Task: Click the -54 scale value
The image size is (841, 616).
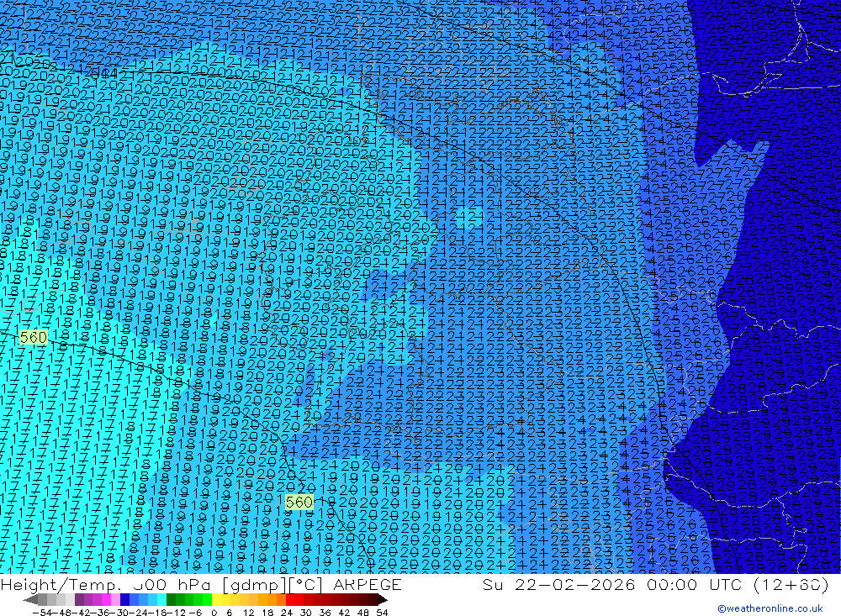Action: 42,613
